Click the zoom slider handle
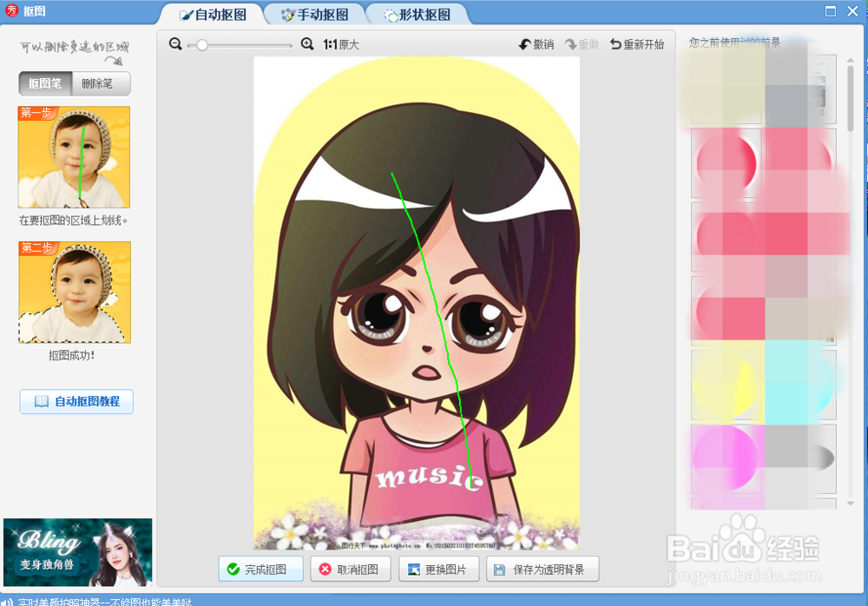The width and height of the screenshot is (868, 606). point(202,45)
